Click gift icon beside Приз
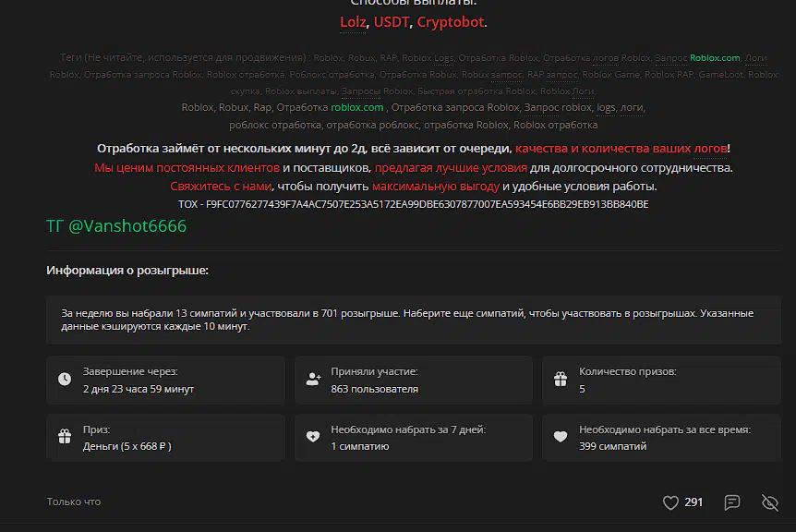796x532 pixels. (x=65, y=437)
